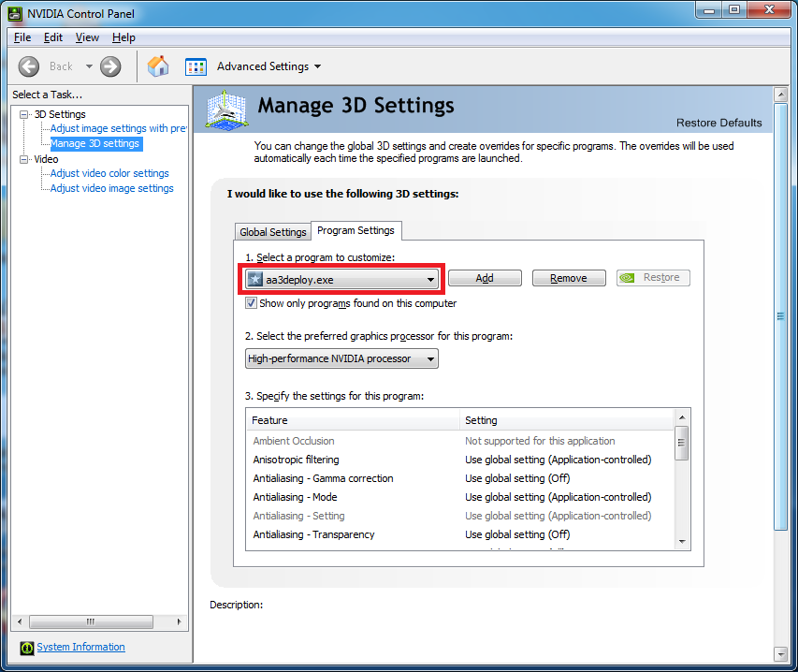Switch to the Global Settings tab
This screenshot has width=798, height=672.
click(x=273, y=231)
